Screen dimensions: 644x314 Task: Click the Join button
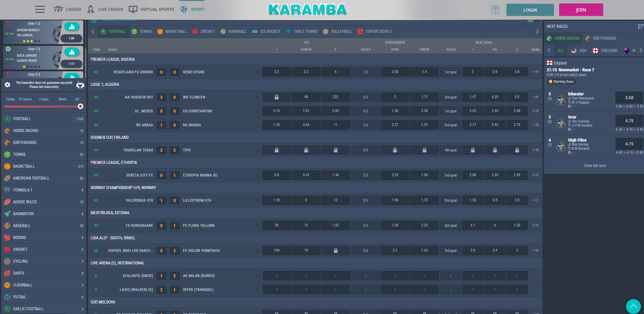pyautogui.click(x=581, y=10)
